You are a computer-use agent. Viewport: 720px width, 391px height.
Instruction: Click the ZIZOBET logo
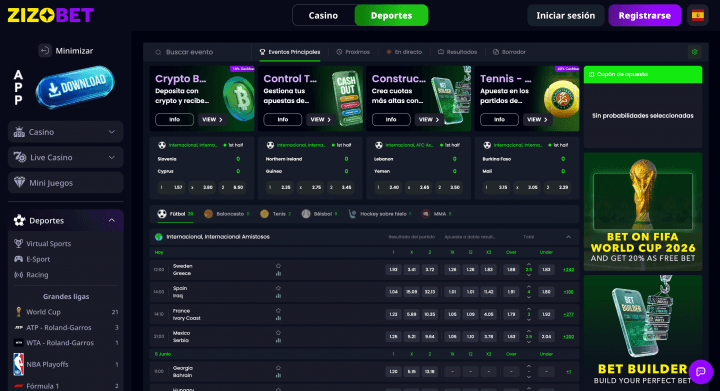click(x=51, y=15)
